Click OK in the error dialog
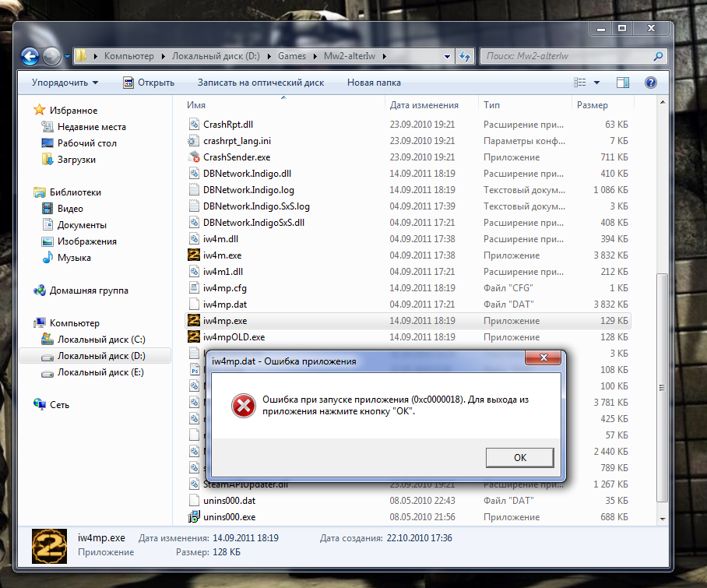Image resolution: width=707 pixels, height=588 pixels. click(x=519, y=457)
